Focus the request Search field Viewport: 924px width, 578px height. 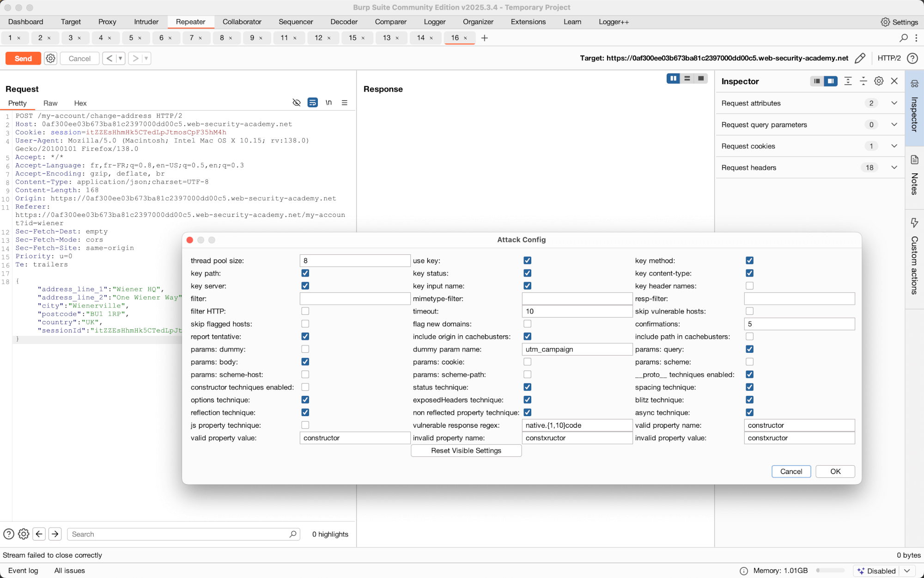pos(184,534)
